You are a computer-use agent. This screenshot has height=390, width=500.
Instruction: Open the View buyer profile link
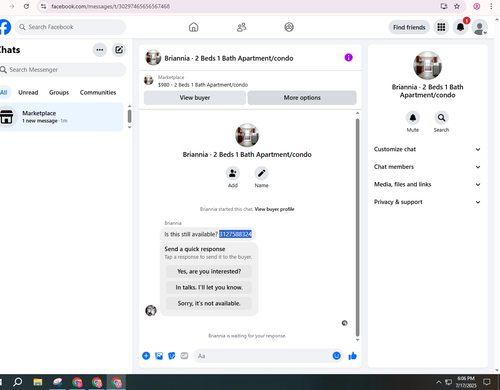(x=274, y=209)
